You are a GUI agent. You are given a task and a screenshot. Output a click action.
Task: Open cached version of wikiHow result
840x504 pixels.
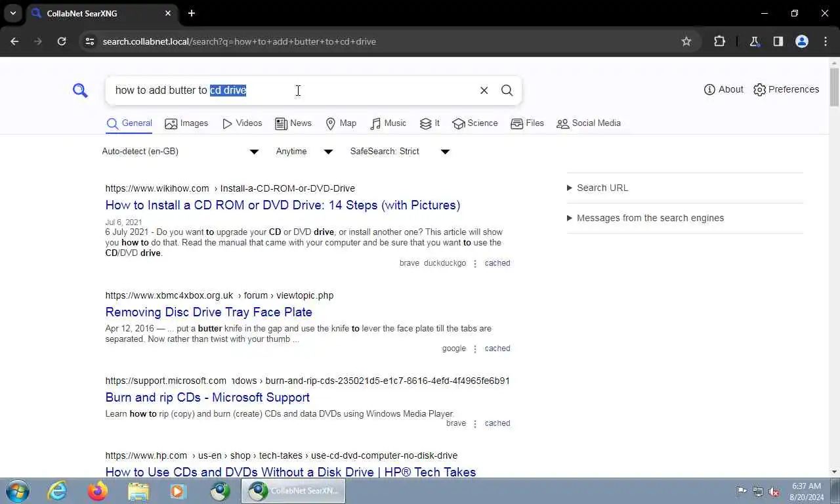pyautogui.click(x=497, y=263)
